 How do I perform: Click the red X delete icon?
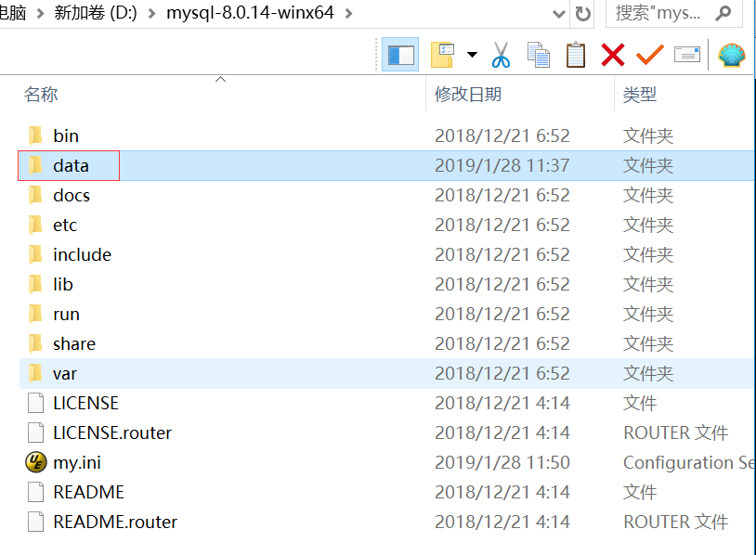tap(613, 55)
